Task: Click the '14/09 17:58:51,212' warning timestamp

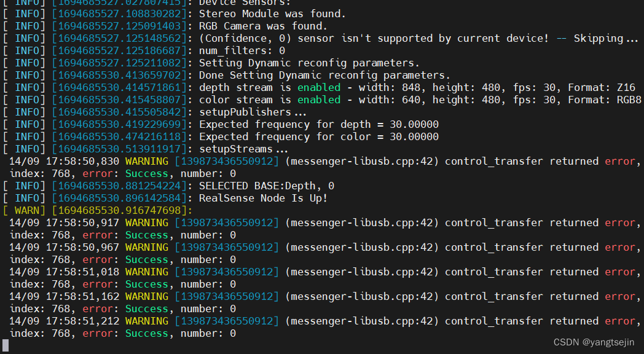Action: point(64,321)
